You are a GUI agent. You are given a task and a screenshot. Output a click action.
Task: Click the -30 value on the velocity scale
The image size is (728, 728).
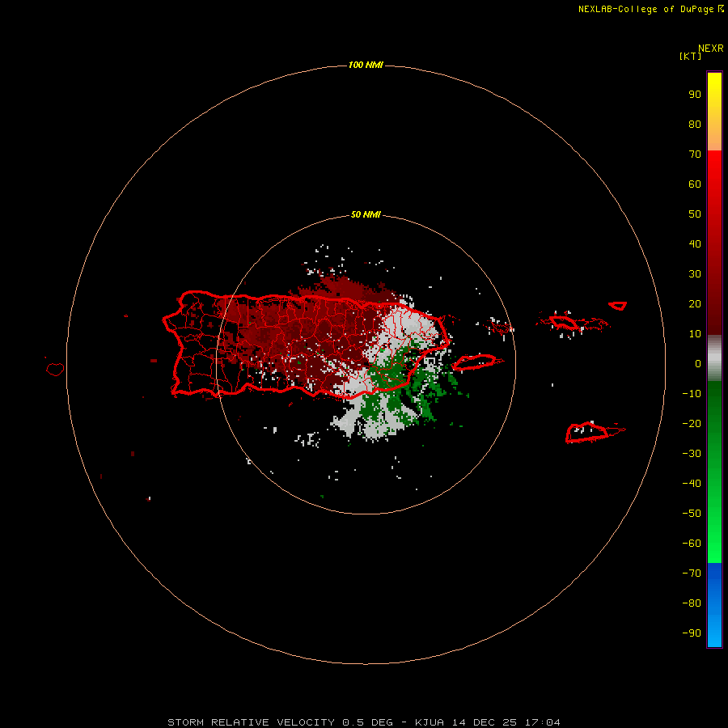coord(692,454)
